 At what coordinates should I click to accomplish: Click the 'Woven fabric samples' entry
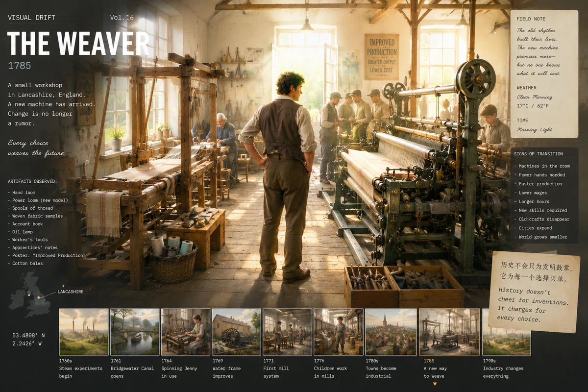[35, 216]
